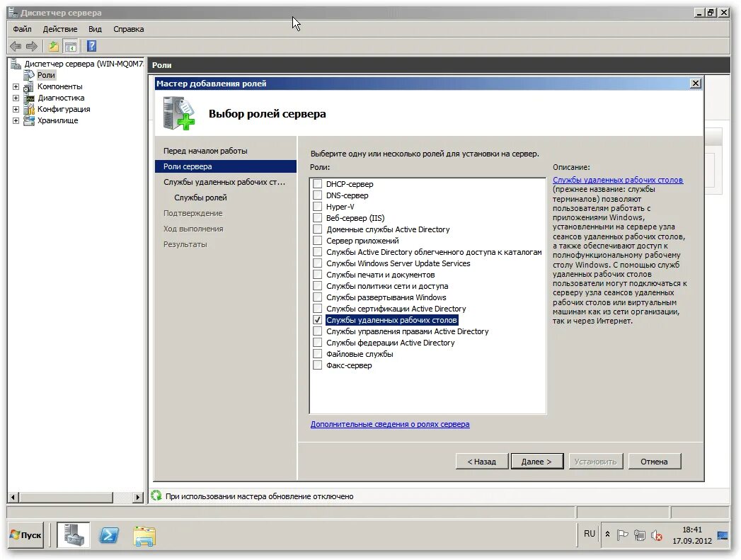741x560 pixels.
Task: Close the Мастер добавления ролей wizard
Action: tap(696, 83)
